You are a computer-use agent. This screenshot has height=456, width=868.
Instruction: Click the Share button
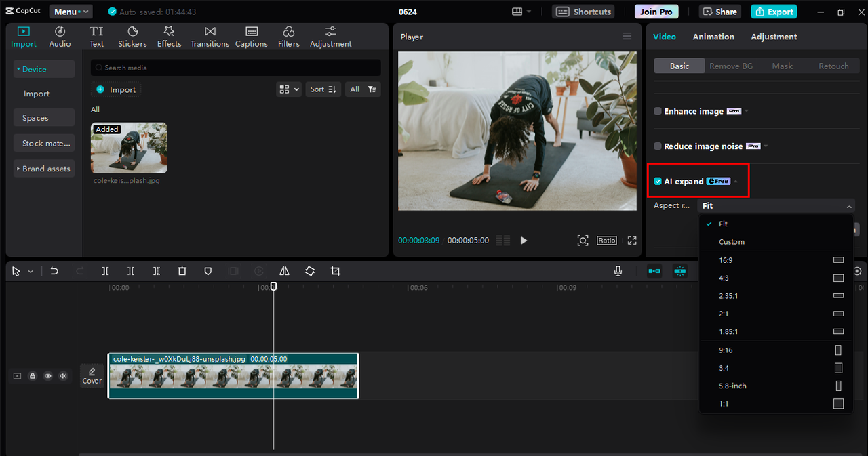pyautogui.click(x=719, y=12)
